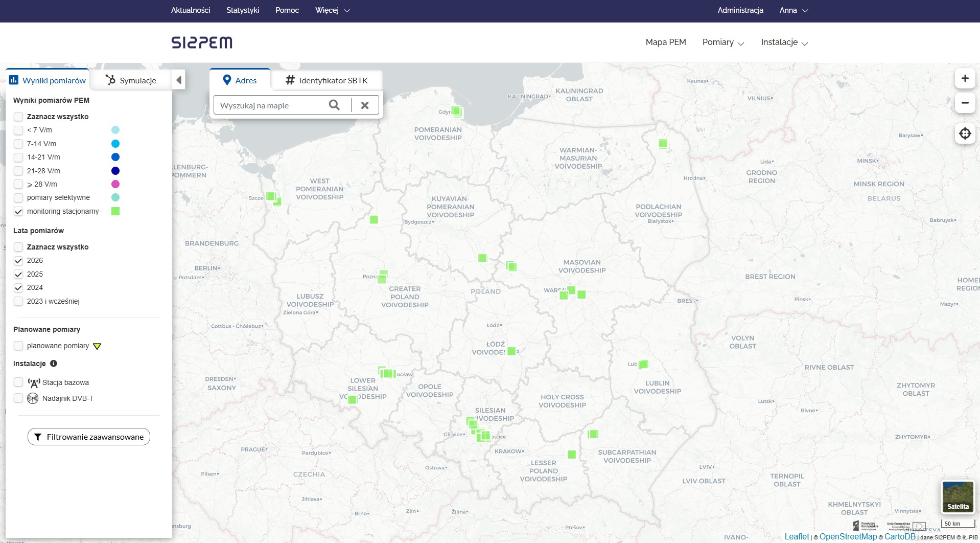Open the Anna user dropdown
The width and height of the screenshot is (980, 543).
[794, 10]
